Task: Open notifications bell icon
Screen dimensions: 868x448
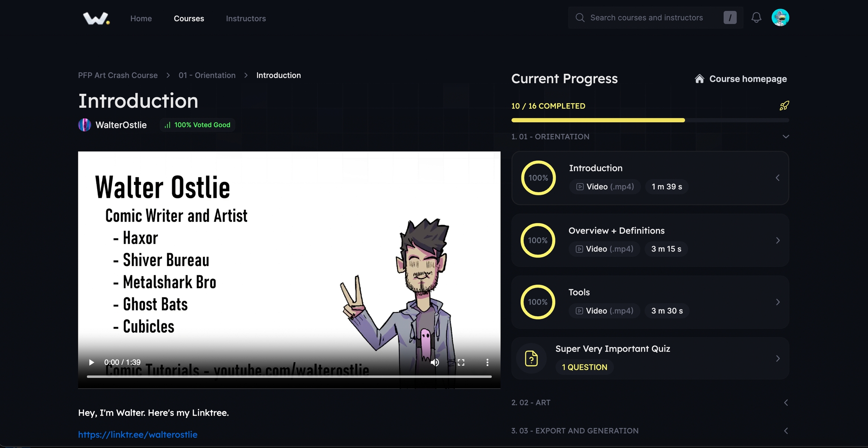Action: pos(756,18)
